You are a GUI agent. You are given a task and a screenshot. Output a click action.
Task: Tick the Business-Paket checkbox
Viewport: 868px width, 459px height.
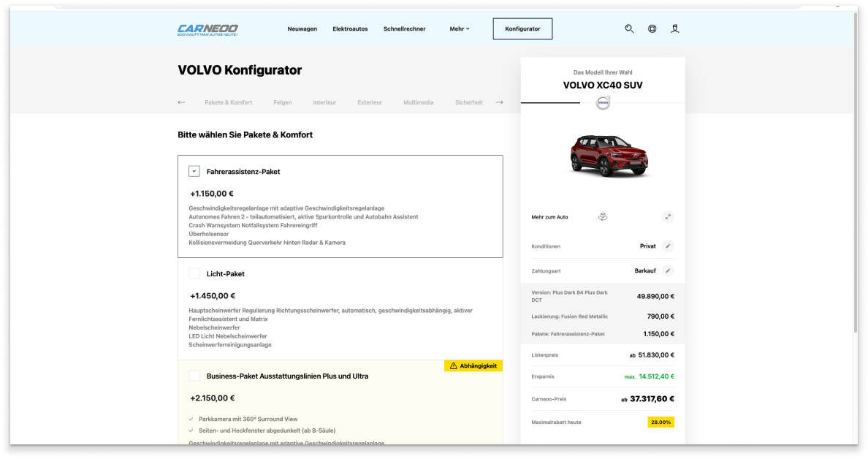(x=194, y=376)
